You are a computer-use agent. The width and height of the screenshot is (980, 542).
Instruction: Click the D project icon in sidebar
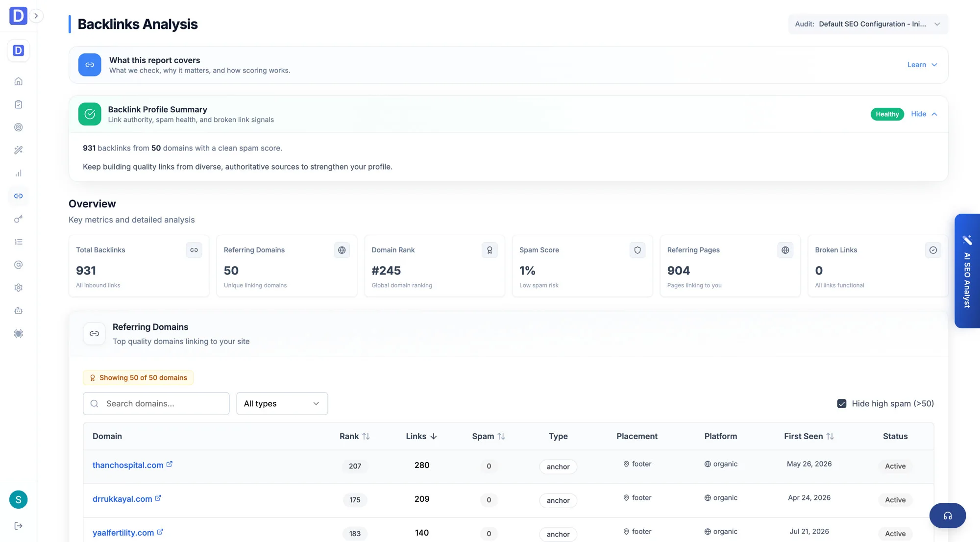pyautogui.click(x=18, y=50)
